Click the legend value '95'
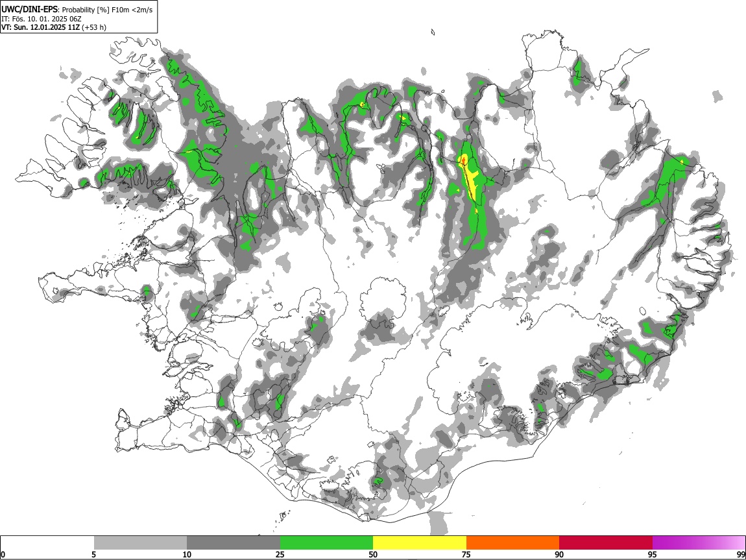The height and width of the screenshot is (560, 746). coord(653,554)
